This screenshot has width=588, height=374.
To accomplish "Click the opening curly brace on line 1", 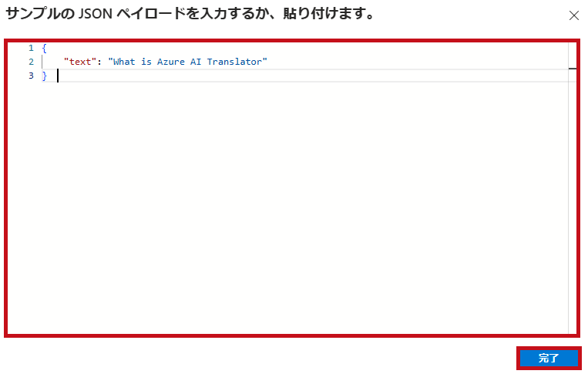I will click(x=44, y=48).
